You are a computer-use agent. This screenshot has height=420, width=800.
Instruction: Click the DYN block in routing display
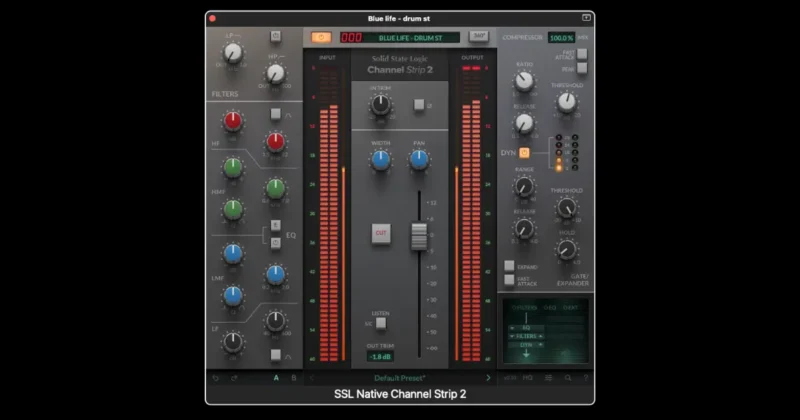coord(526,345)
